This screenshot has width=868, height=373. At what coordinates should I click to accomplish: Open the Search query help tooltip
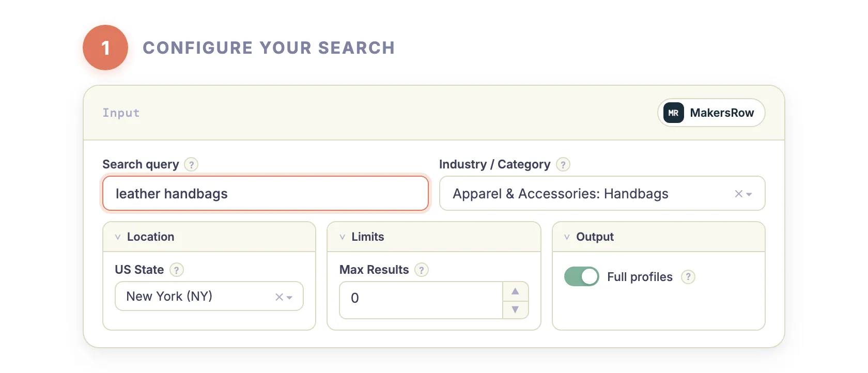191,164
